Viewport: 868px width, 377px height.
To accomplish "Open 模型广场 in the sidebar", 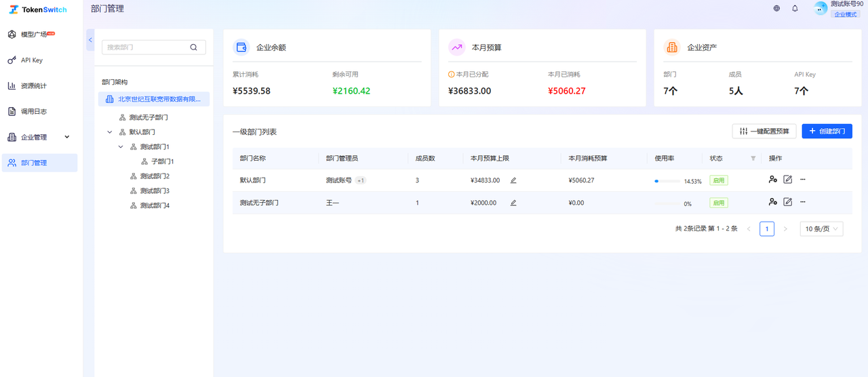I will (39, 34).
